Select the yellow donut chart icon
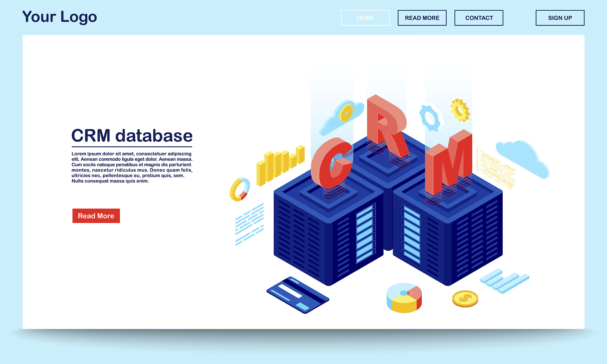607x364 pixels. [x=240, y=190]
